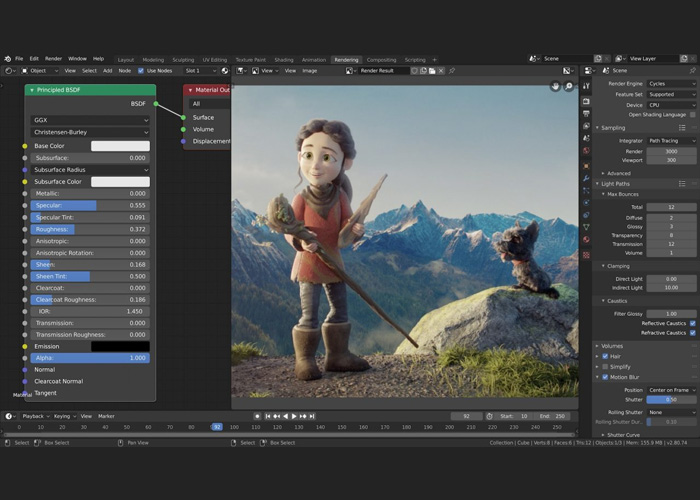Enable the Simplify checkbox

pos(605,367)
